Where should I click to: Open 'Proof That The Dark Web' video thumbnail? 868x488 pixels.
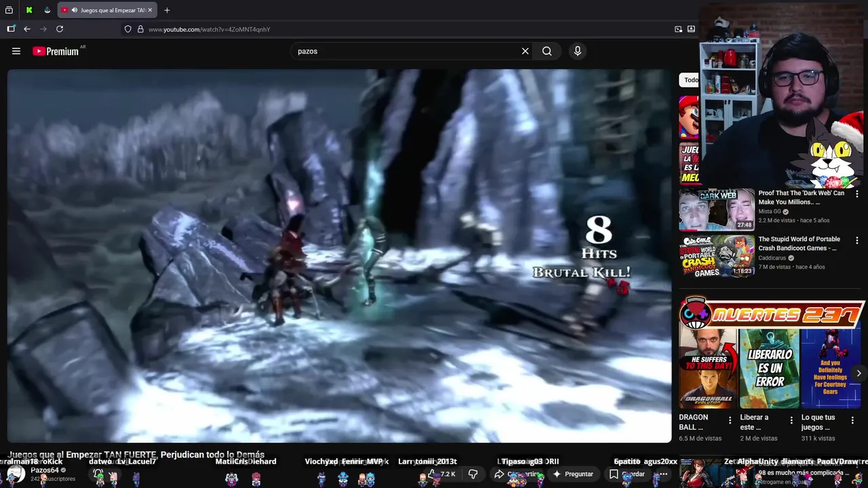(717, 209)
